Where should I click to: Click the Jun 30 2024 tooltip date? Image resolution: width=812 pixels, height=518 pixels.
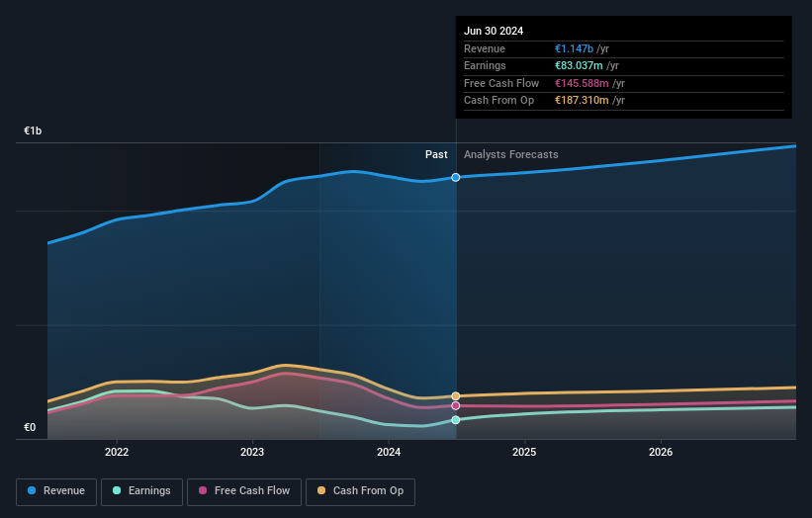click(x=494, y=31)
